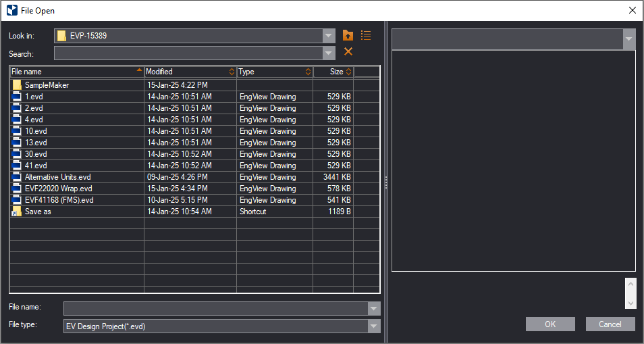Select the EVF41168 (FMS).evd file row
This screenshot has height=344, width=644.
[x=59, y=200]
